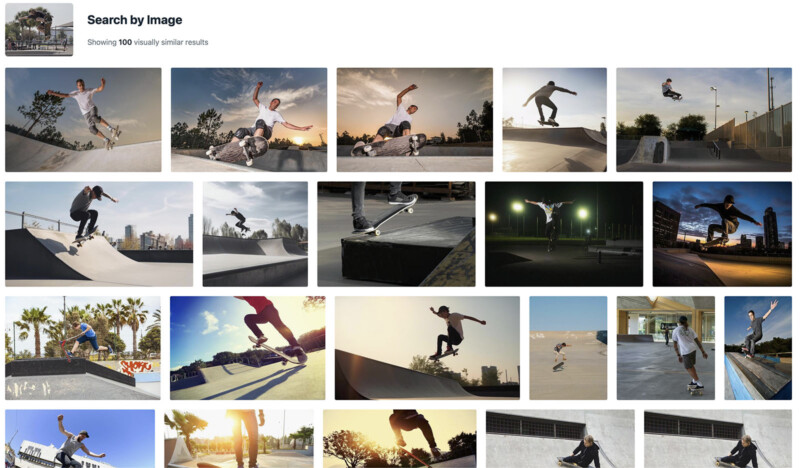Choose the skater on ramp with city skyline
The height and width of the screenshot is (468, 800).
click(99, 234)
